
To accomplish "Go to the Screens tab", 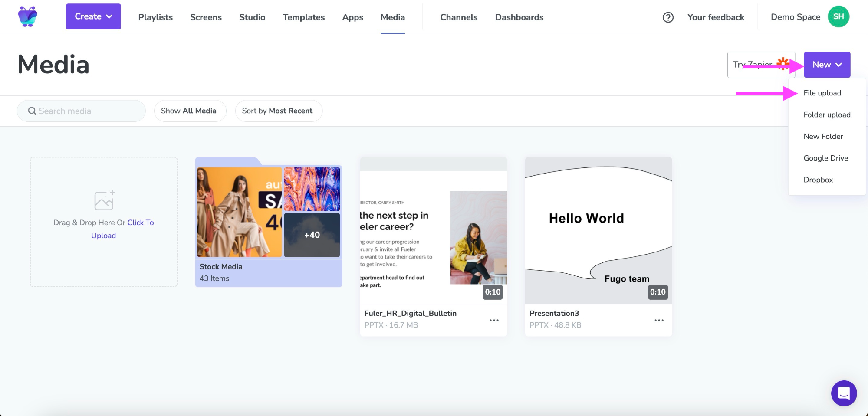I will click(206, 17).
